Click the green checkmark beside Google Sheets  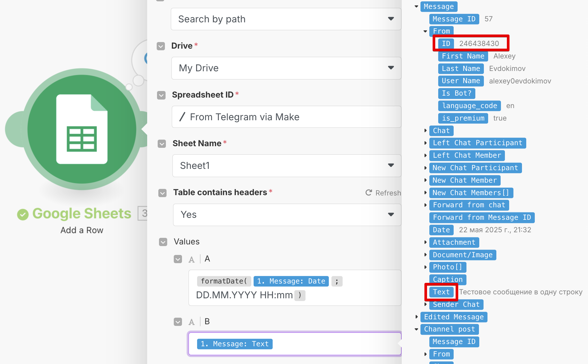(23, 215)
